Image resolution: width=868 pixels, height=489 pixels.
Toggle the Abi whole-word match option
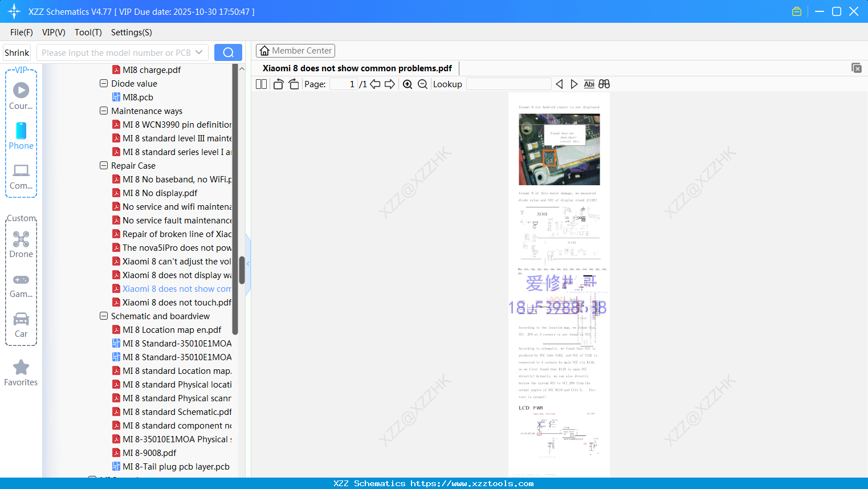(589, 84)
